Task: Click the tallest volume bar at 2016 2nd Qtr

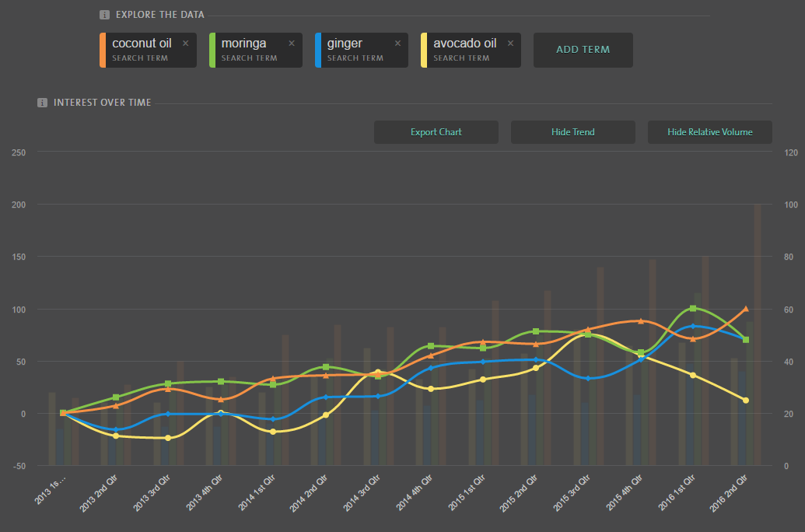Action: pyautogui.click(x=758, y=334)
